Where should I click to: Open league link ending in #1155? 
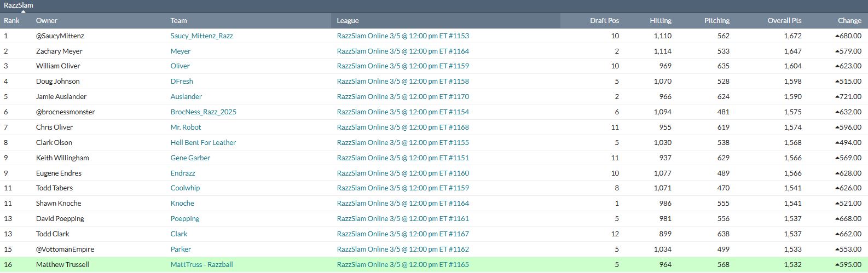click(x=403, y=142)
